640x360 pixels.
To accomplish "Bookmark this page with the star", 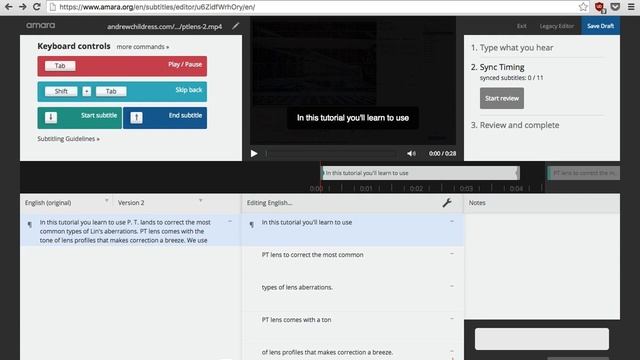I will pos(583,7).
